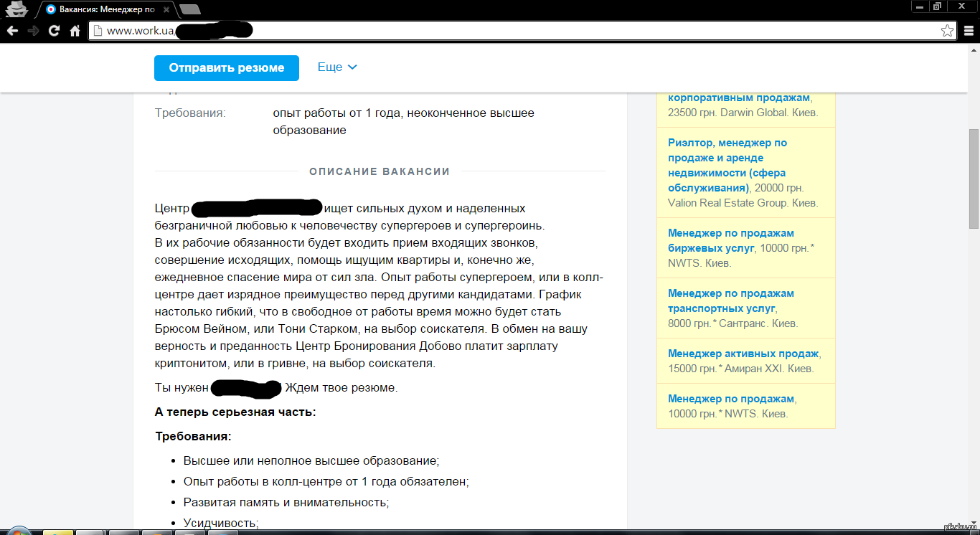Click the www.work.ua address bar
The height and width of the screenshot is (535, 980).
point(522,31)
